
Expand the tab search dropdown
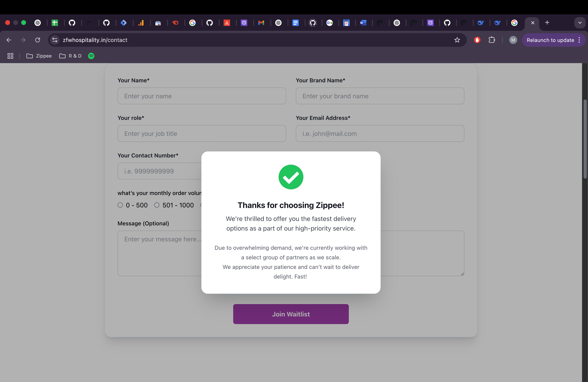click(580, 23)
